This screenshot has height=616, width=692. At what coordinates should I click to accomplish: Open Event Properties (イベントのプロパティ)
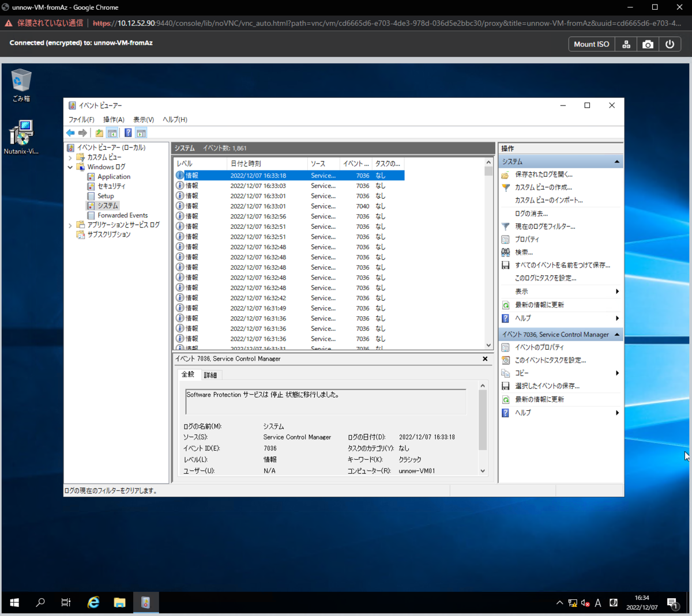[x=539, y=347]
